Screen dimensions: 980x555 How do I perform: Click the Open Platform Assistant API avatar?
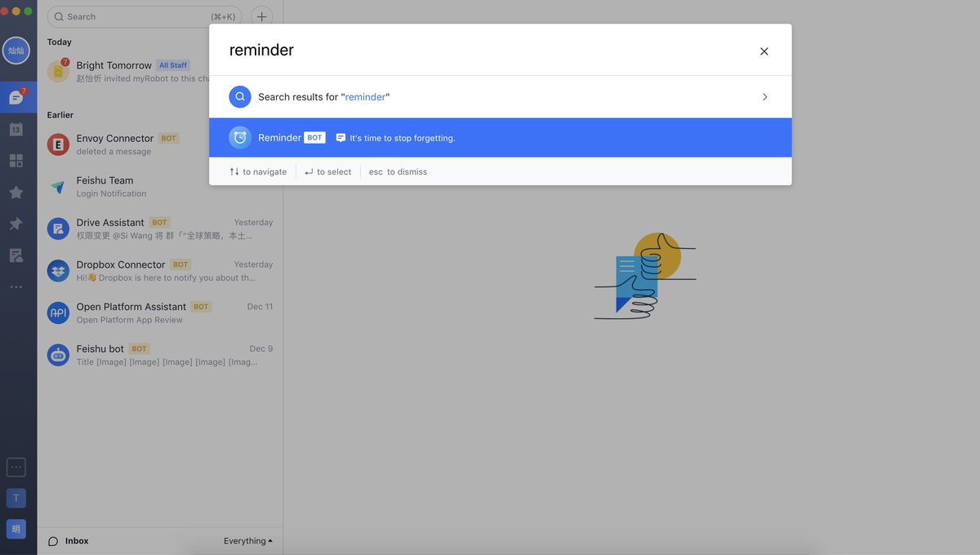(58, 313)
